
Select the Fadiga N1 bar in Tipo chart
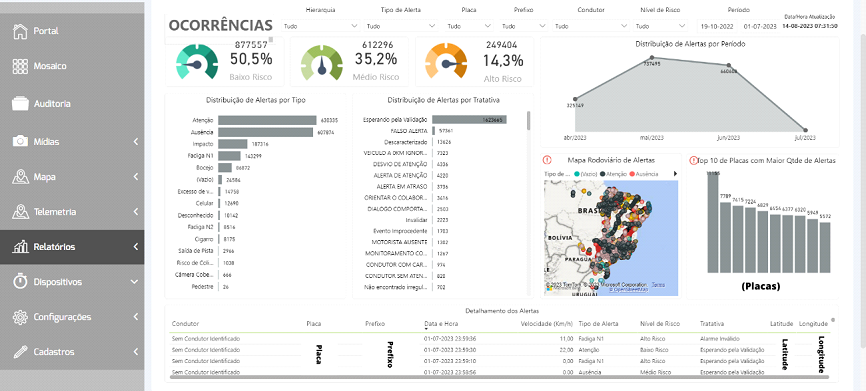pos(229,156)
